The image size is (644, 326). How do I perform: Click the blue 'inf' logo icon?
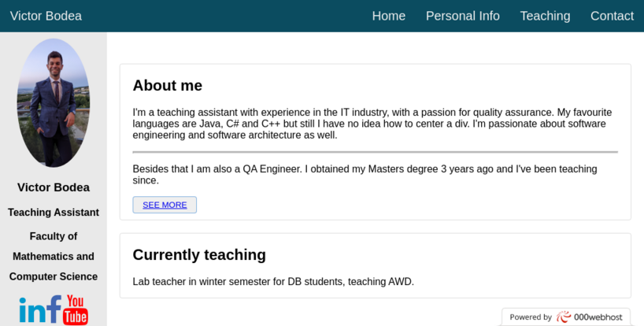40,309
